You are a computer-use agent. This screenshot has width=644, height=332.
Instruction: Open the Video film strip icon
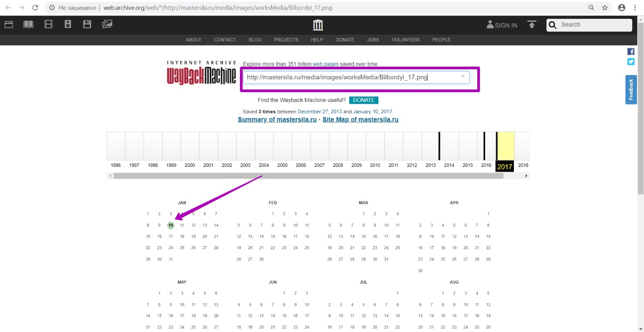48,24
